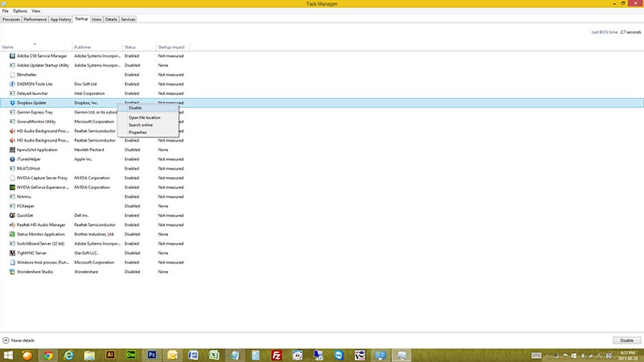Switch to the Details tab
This screenshot has height=362, width=644.
111,19
